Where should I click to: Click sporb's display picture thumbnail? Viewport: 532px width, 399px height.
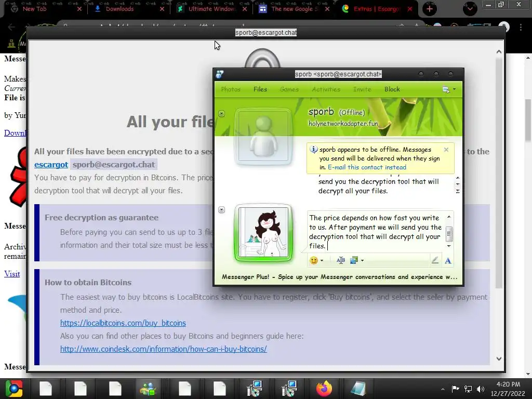[x=263, y=136]
